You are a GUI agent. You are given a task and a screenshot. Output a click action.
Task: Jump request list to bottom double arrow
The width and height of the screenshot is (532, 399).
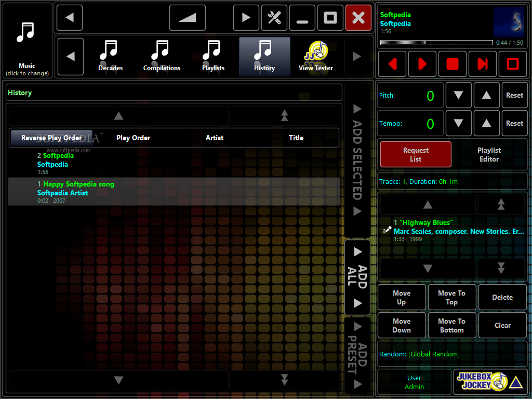pos(501,269)
